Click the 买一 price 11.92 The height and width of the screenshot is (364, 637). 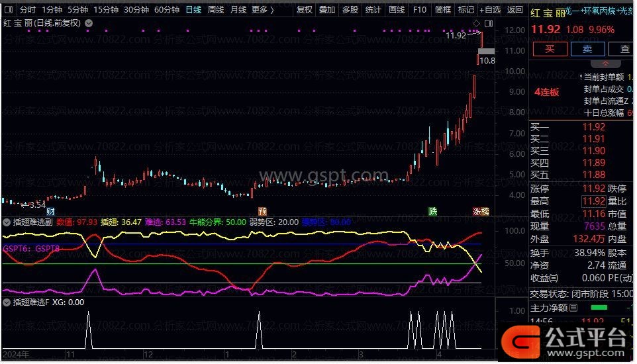point(593,127)
